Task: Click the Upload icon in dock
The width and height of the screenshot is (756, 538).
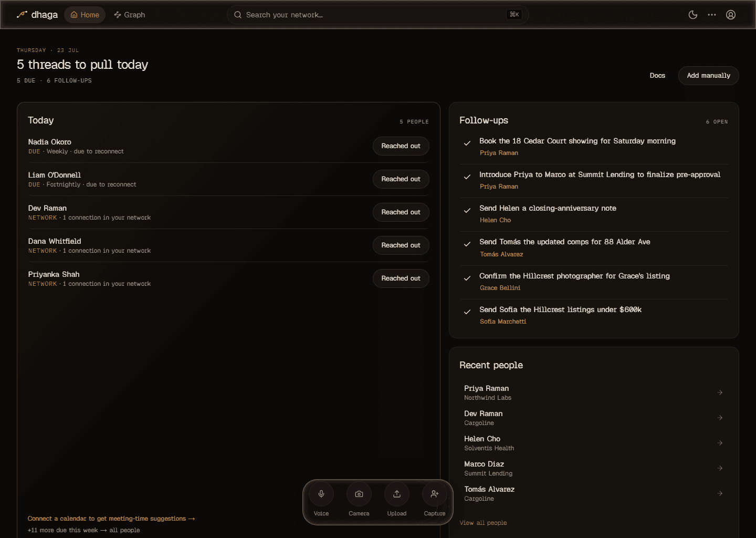Action: pos(397,494)
